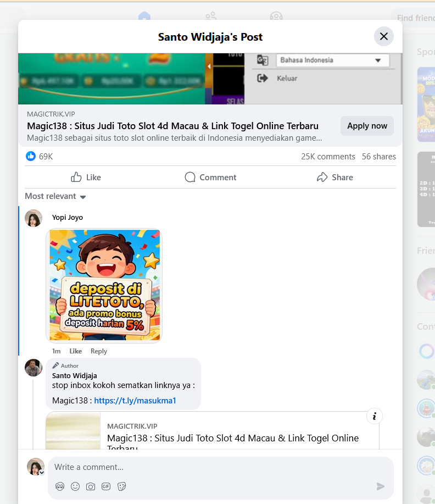The image size is (435, 504).
Task: Open the avatar sticker icon in composer
Action: (x=60, y=486)
